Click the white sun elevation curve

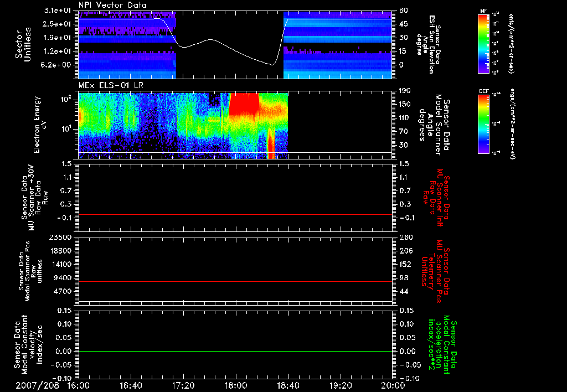[235, 51]
